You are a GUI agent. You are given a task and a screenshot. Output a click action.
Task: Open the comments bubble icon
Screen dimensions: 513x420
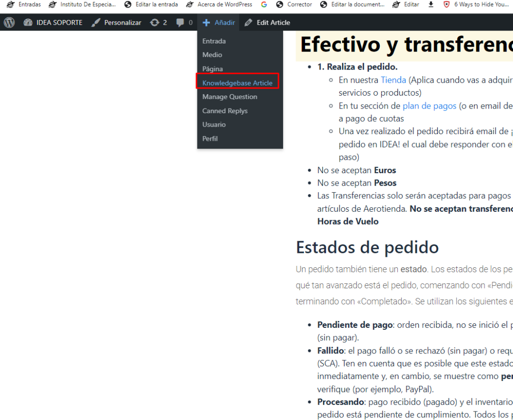pyautogui.click(x=180, y=23)
